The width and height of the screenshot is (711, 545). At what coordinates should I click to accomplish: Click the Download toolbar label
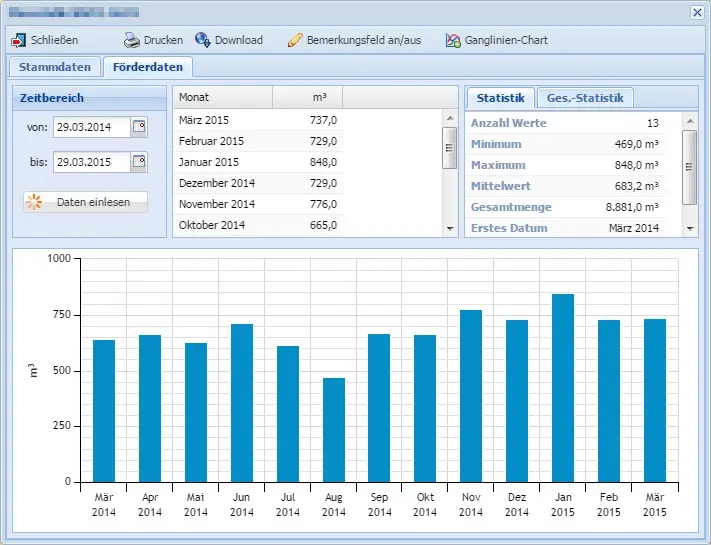coord(239,40)
